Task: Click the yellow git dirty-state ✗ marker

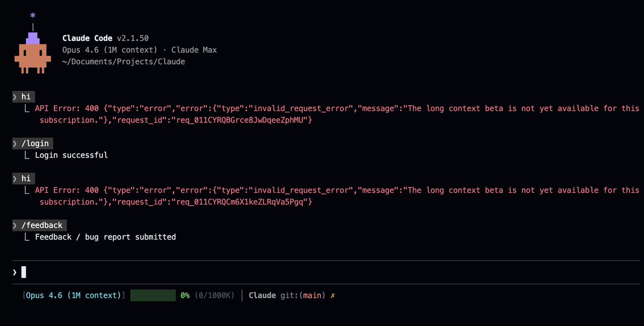Action: [x=333, y=296]
